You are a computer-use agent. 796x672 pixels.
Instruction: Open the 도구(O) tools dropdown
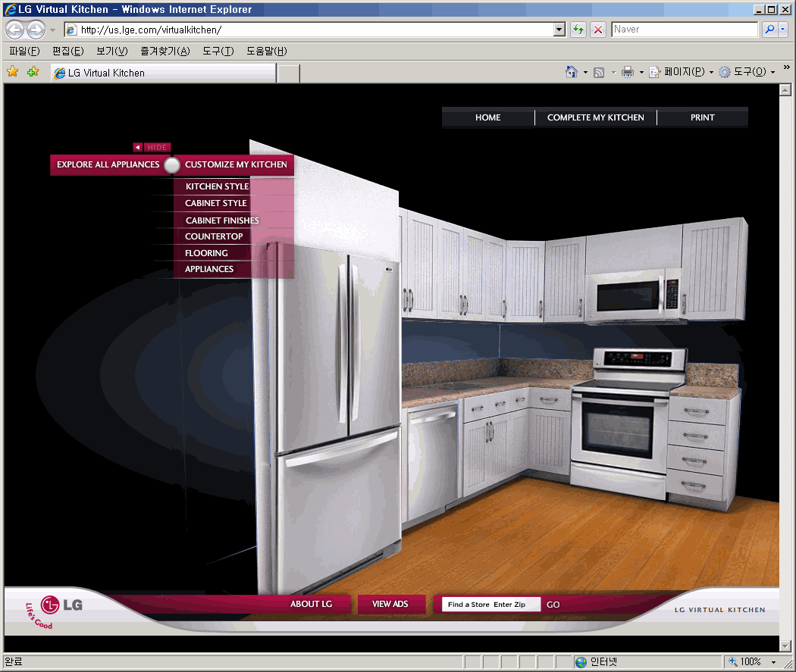[747, 72]
